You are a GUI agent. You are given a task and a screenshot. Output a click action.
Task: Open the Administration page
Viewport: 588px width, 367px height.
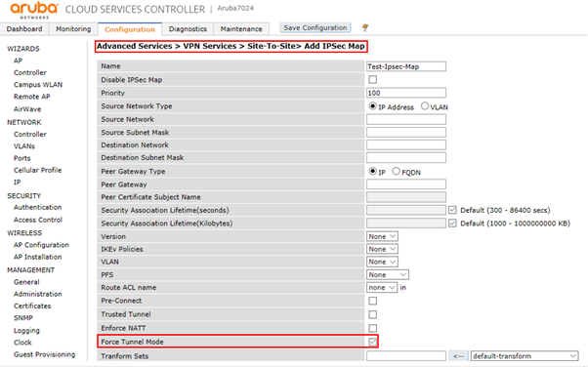tap(38, 294)
